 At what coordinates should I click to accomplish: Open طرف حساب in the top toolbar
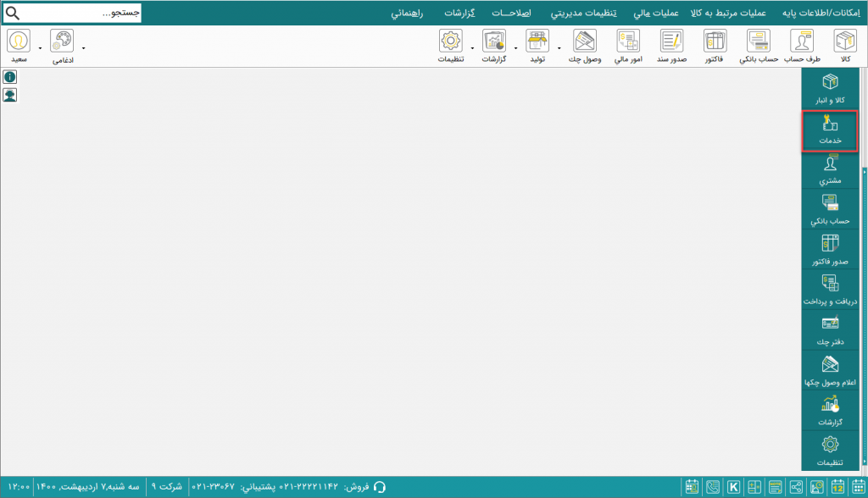click(x=802, y=46)
